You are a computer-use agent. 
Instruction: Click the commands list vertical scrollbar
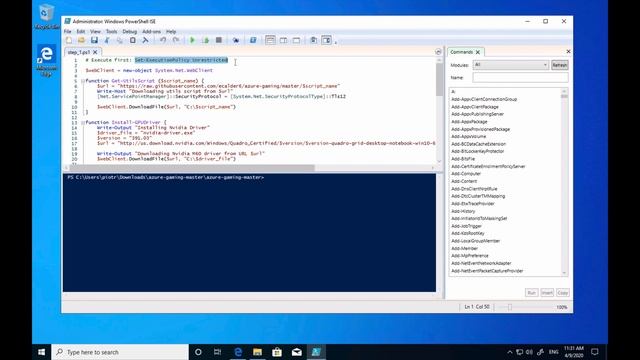(564, 96)
